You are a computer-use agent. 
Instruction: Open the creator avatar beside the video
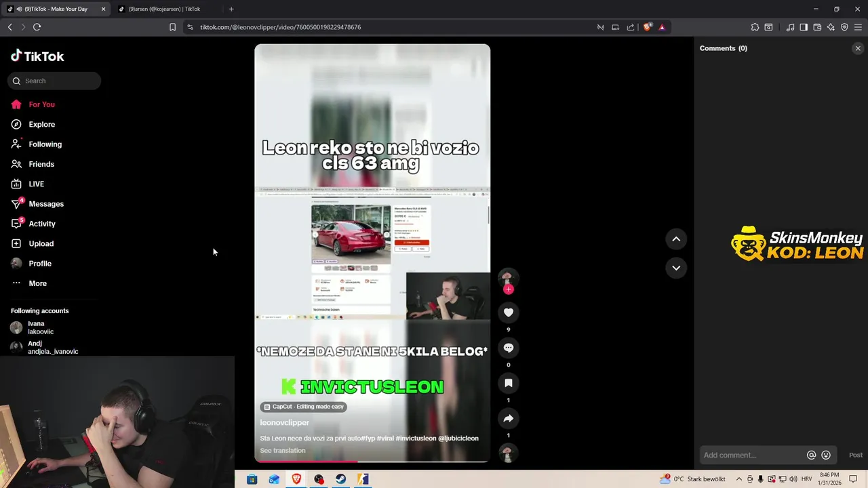pyautogui.click(x=508, y=277)
